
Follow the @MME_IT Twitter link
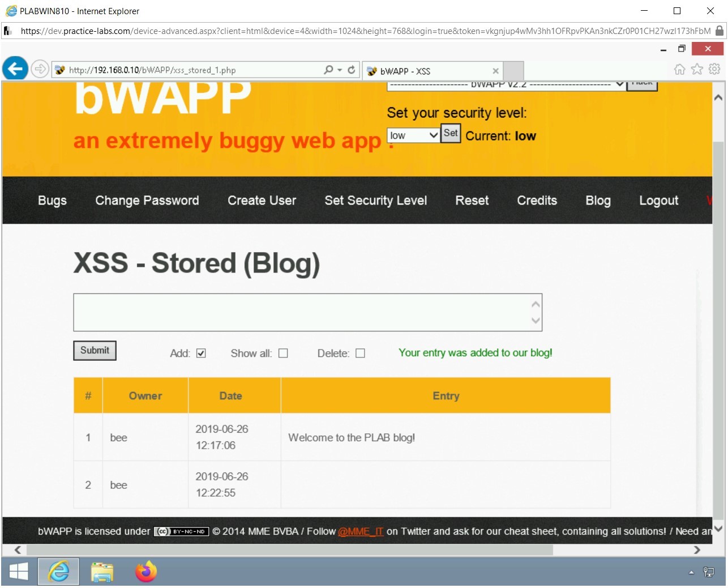coord(361,531)
